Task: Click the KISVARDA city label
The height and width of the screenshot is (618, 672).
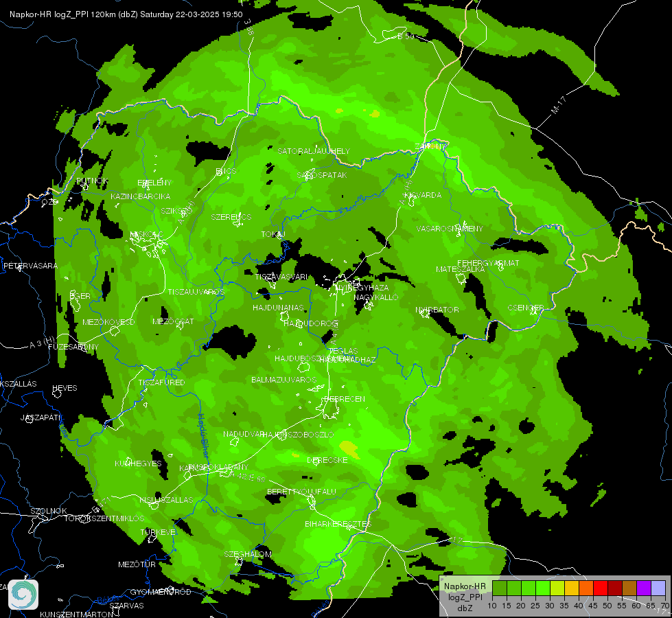Action: pos(423,195)
